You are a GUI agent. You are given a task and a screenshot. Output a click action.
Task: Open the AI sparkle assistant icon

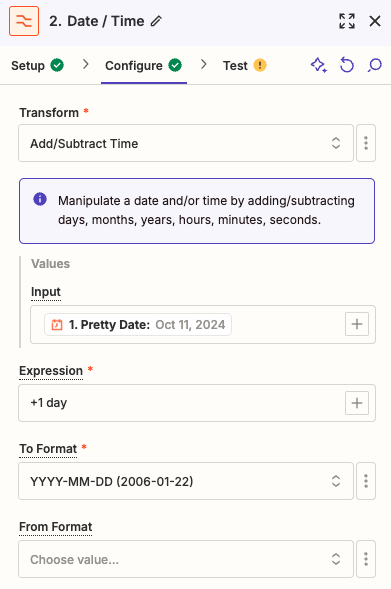pos(319,65)
